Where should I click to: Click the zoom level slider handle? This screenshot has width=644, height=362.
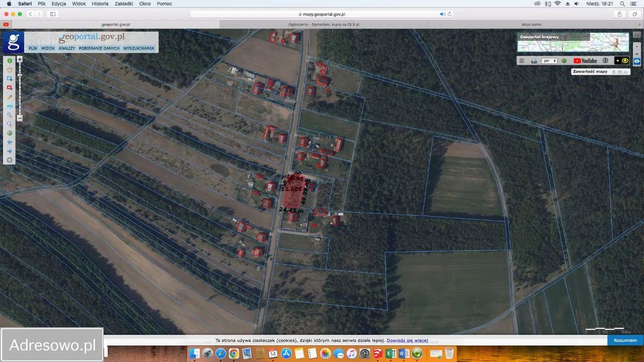tap(20, 75)
